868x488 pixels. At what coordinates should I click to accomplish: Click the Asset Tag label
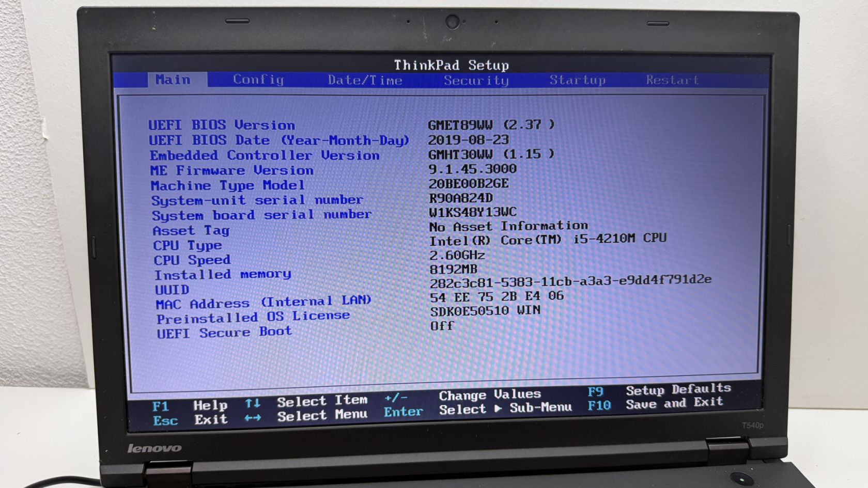coord(191,230)
